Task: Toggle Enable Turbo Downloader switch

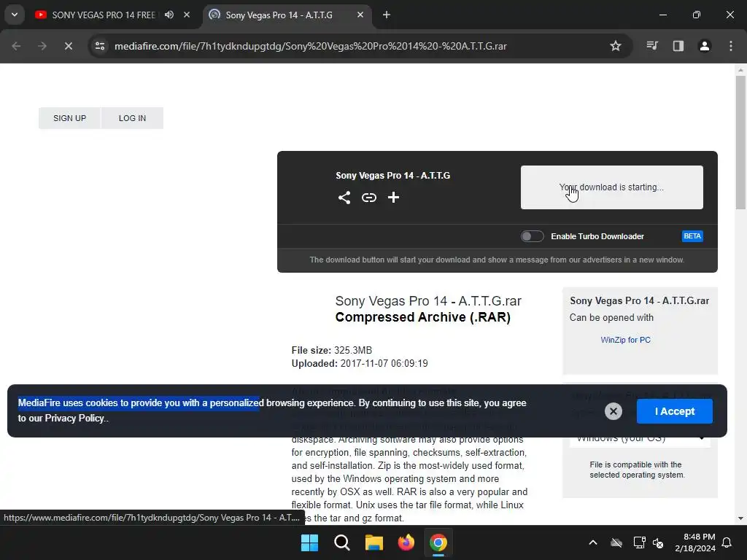Action: 532,236
